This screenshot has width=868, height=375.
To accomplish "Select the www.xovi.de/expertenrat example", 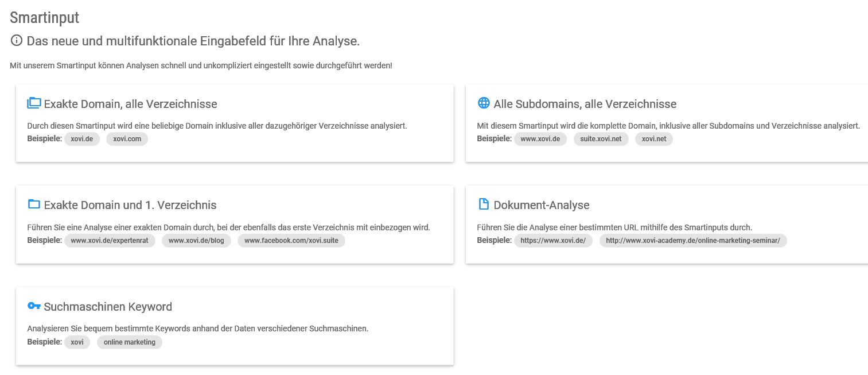I will point(110,240).
